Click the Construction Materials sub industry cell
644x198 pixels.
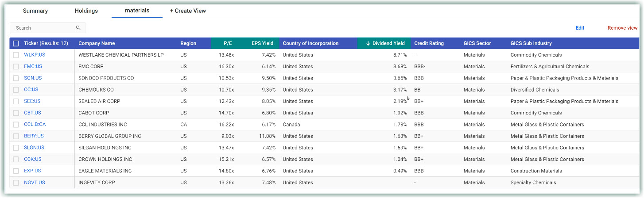pyautogui.click(x=536, y=171)
